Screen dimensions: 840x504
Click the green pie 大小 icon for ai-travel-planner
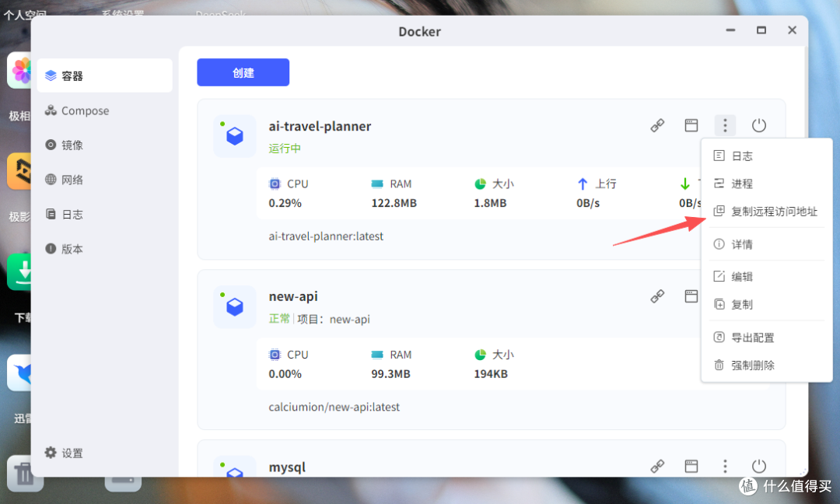point(480,184)
